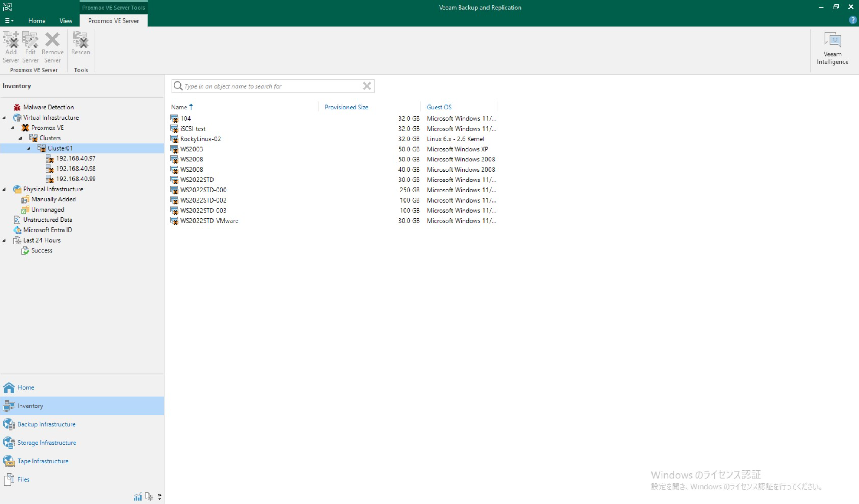Open Microsoft Entra ID node
This screenshot has width=859, height=504.
pos(48,230)
